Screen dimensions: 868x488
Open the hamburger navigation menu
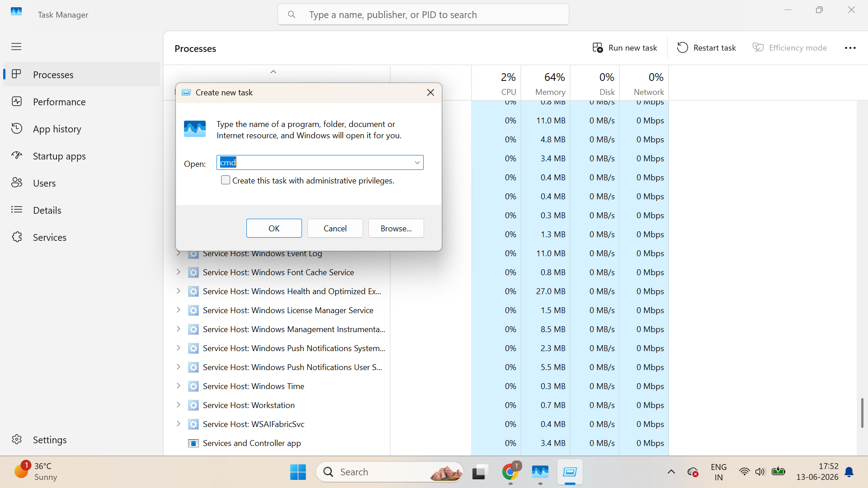pyautogui.click(x=16, y=47)
